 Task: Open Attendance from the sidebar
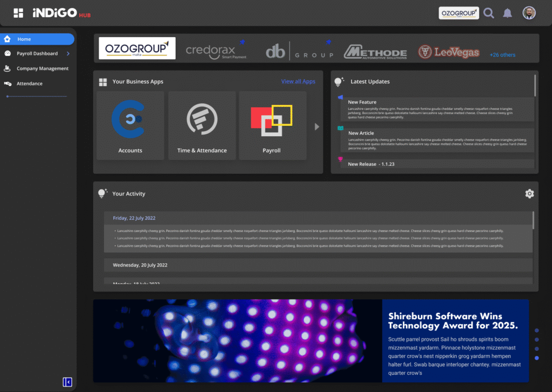click(x=29, y=84)
